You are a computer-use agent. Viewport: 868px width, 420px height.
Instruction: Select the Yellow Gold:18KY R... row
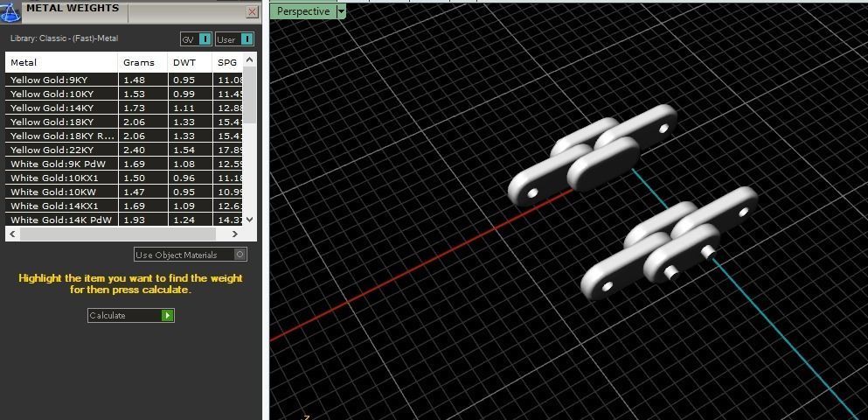pos(124,136)
